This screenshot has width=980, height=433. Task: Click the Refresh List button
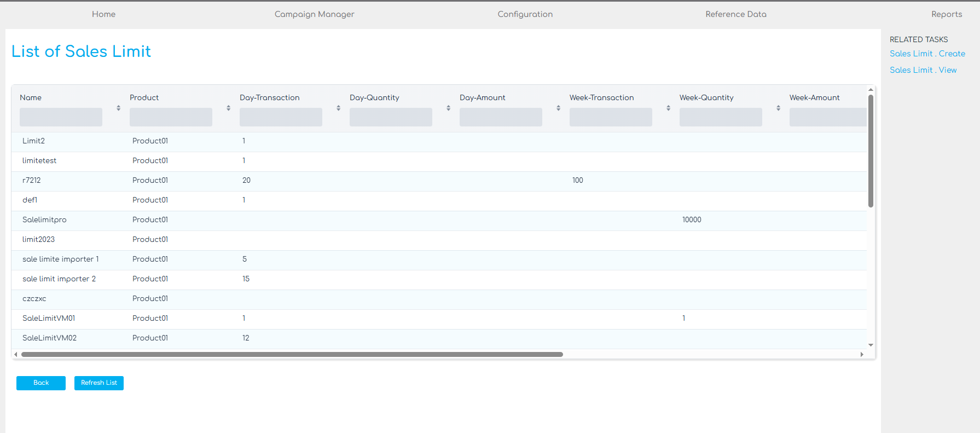pos(99,383)
